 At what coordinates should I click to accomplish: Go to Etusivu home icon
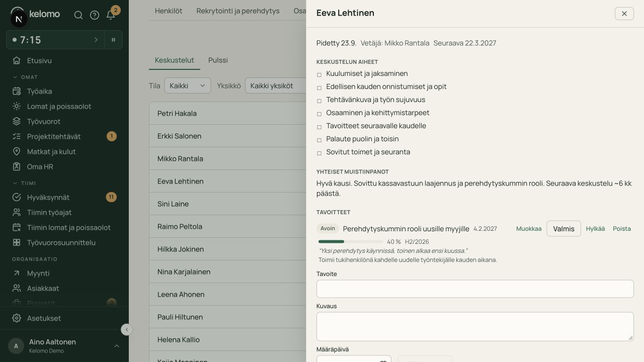[x=17, y=60]
